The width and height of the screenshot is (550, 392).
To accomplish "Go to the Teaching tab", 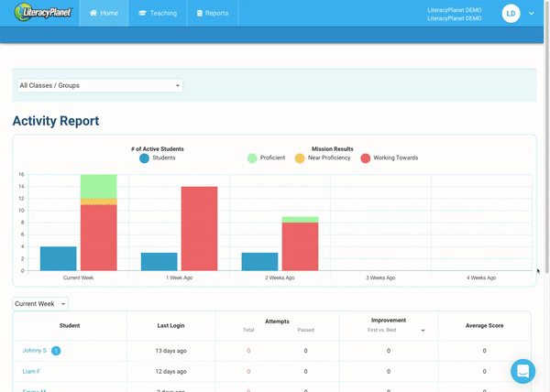I will [x=157, y=14].
